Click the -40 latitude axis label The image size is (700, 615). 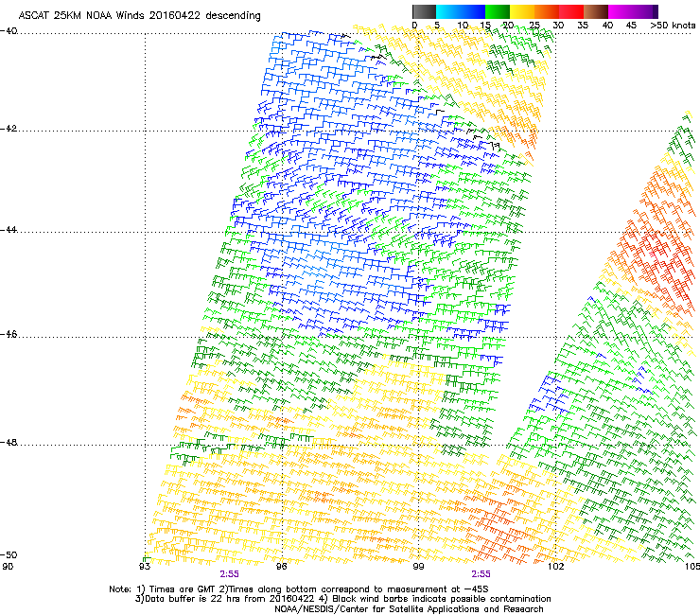click(9, 31)
